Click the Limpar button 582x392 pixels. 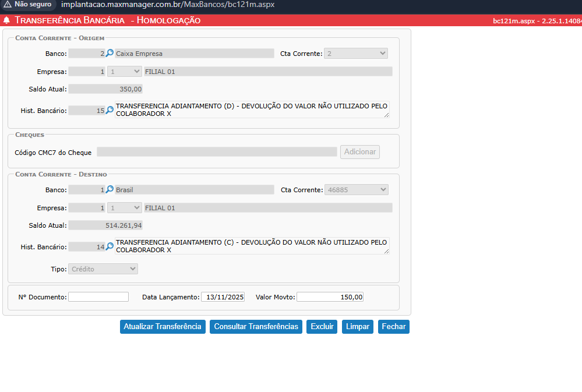[x=358, y=327]
